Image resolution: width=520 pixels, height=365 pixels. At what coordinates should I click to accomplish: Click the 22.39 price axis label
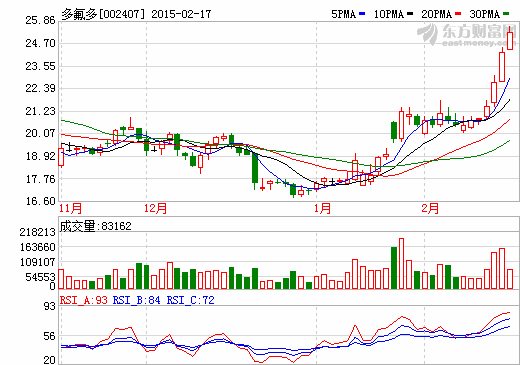pyautogui.click(x=40, y=88)
